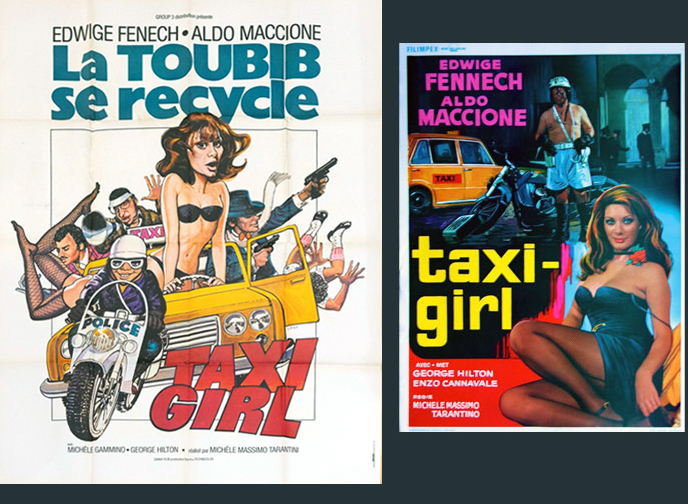Click the raised pistol in the cartoon
688x504 pixels.
click(321, 175)
